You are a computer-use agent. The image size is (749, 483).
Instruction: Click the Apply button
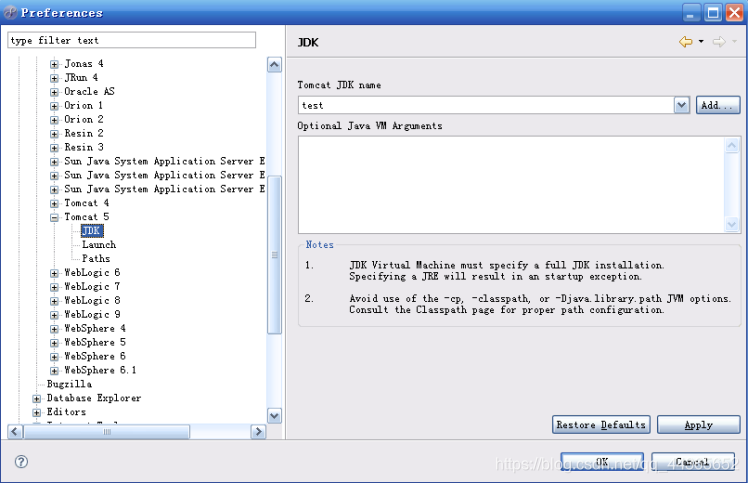(698, 425)
